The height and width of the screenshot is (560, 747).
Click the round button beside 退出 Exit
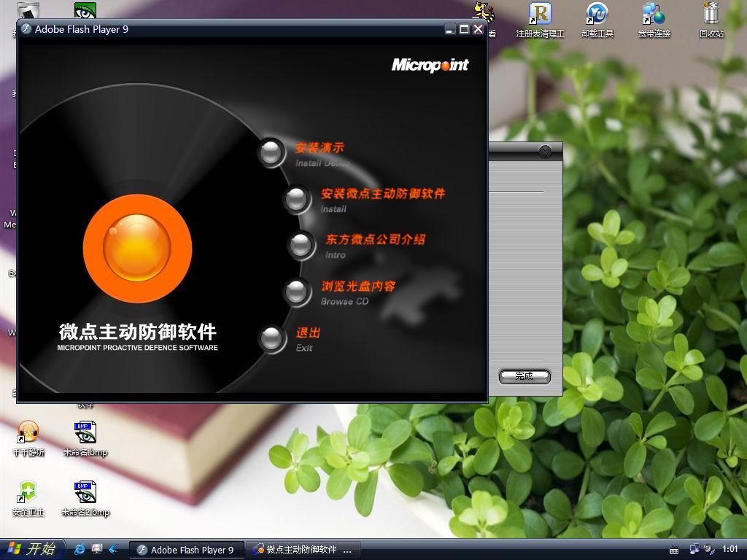pyautogui.click(x=271, y=338)
